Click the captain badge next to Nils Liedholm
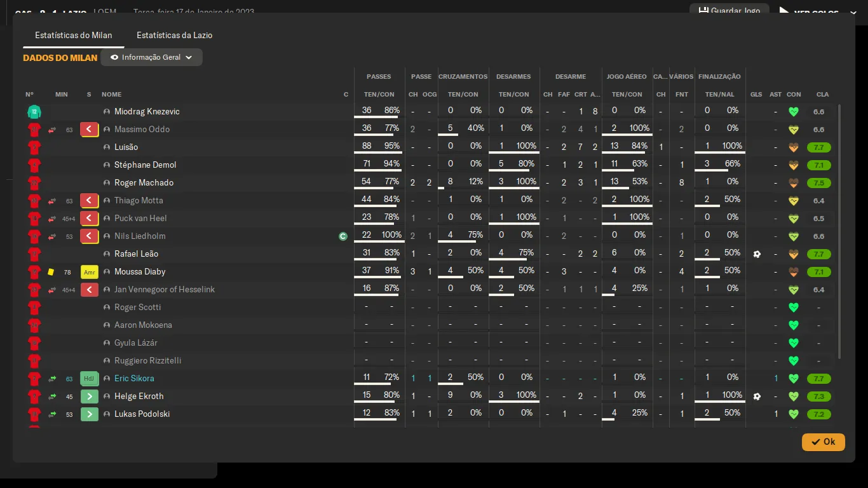Viewport: 868px width, 488px height. [343, 236]
